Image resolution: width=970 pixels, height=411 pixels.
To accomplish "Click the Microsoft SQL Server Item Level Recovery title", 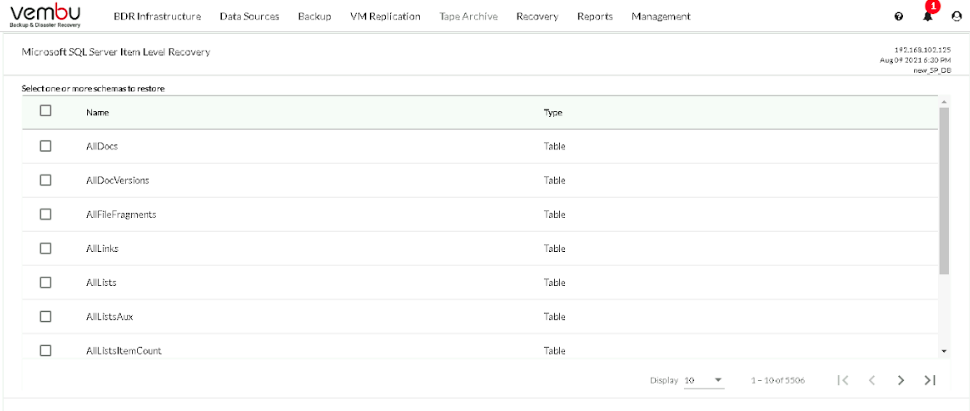I will click(x=116, y=52).
